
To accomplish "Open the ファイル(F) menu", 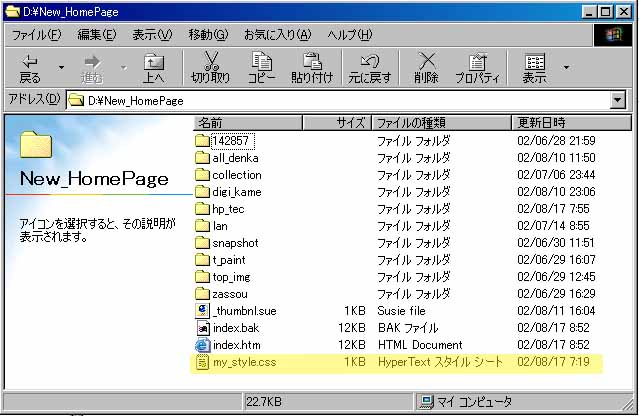I will coord(36,35).
